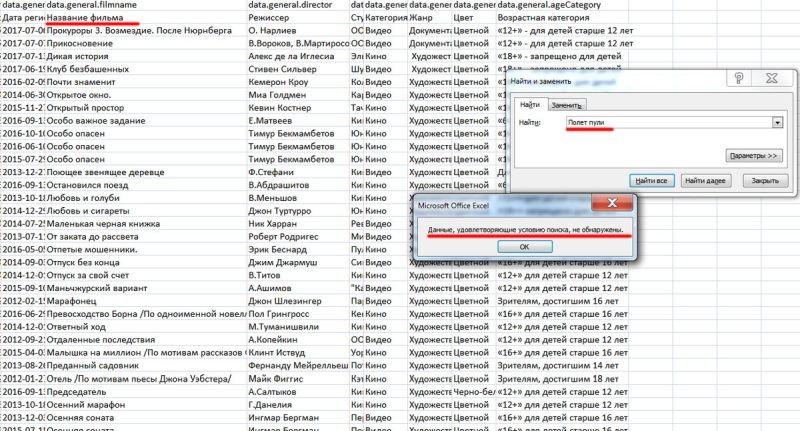Switch to the Заменить tab
The width and height of the screenshot is (800, 431).
click(x=566, y=105)
